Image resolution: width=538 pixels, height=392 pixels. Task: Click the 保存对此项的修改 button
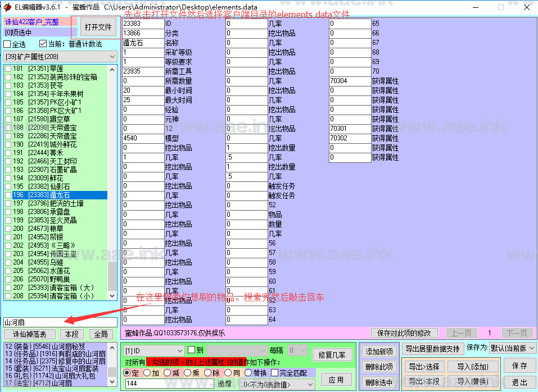pos(405,333)
